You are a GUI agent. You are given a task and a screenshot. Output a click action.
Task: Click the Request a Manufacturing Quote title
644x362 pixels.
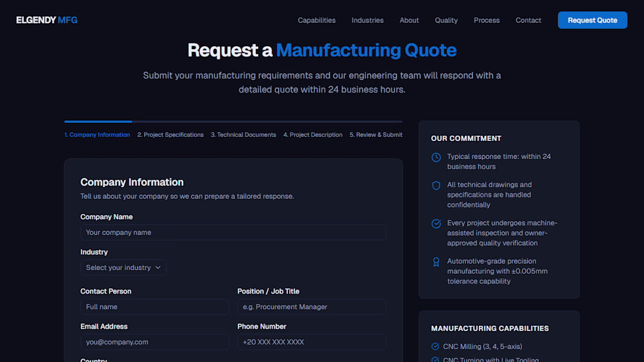[322, 50]
